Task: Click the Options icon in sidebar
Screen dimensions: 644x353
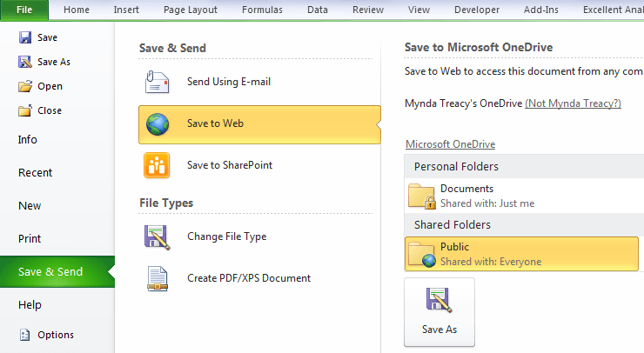Action: point(25,335)
